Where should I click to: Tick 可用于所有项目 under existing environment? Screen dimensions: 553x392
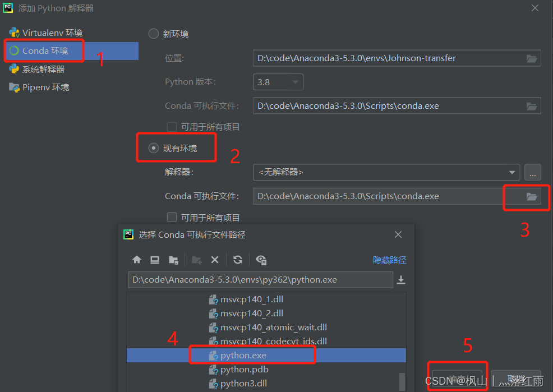click(x=172, y=217)
